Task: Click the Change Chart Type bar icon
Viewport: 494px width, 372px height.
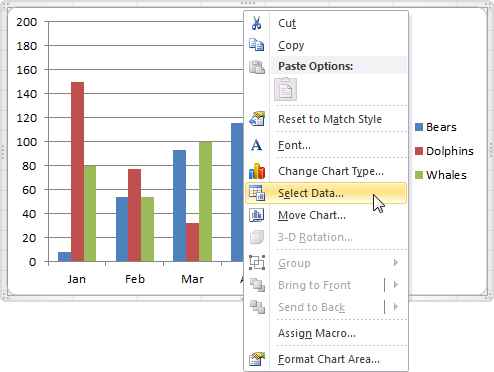Action: pos(257,171)
